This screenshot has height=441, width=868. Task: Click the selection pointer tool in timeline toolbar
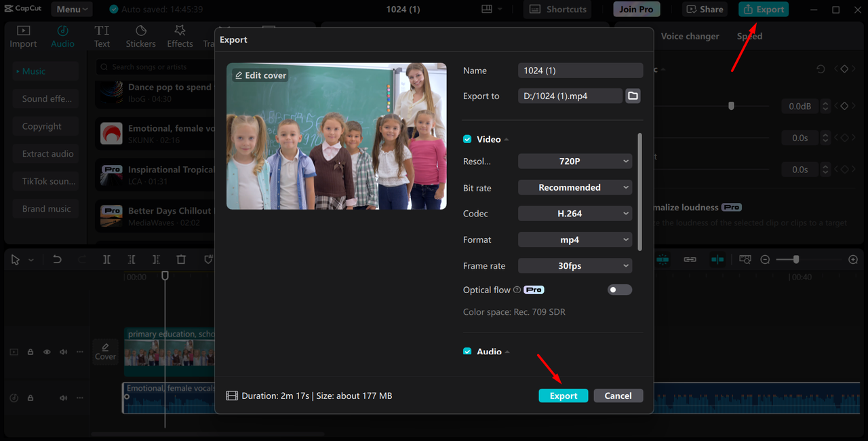[x=16, y=260]
